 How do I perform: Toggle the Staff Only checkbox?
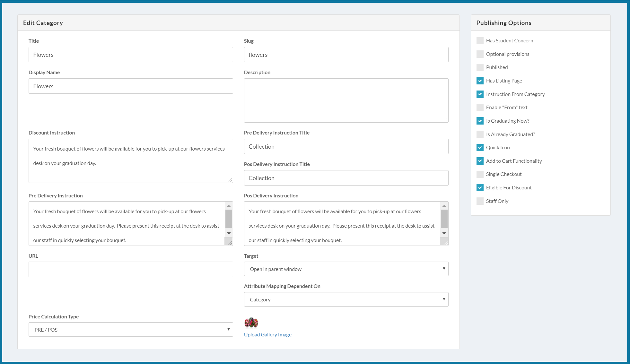pyautogui.click(x=480, y=201)
